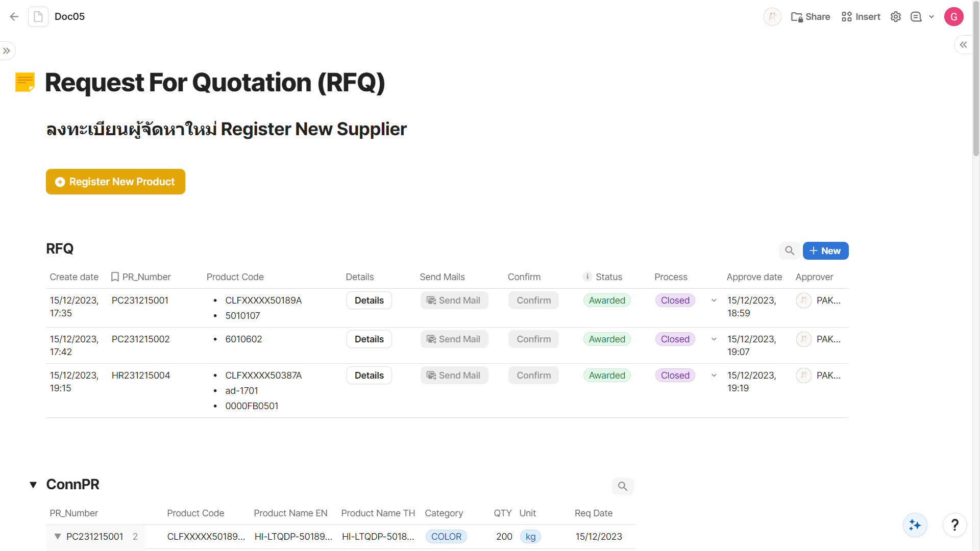Open Process dropdown arrow for PC231215001
This screenshot has height=551, width=980.
[714, 300]
